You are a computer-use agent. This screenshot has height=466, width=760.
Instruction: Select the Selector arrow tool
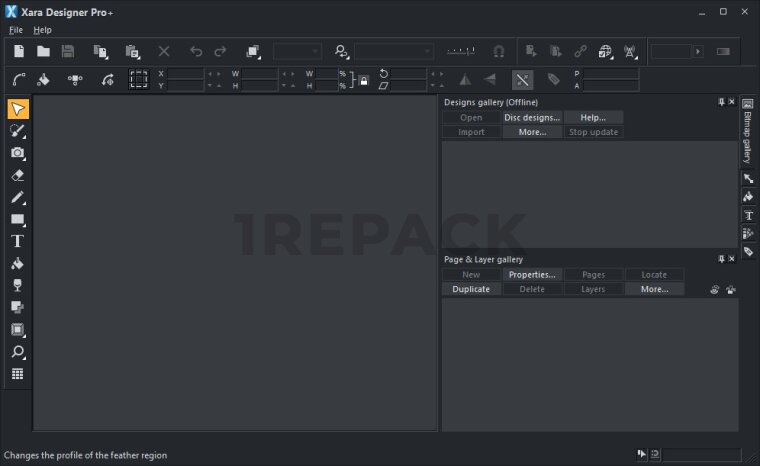(17, 109)
